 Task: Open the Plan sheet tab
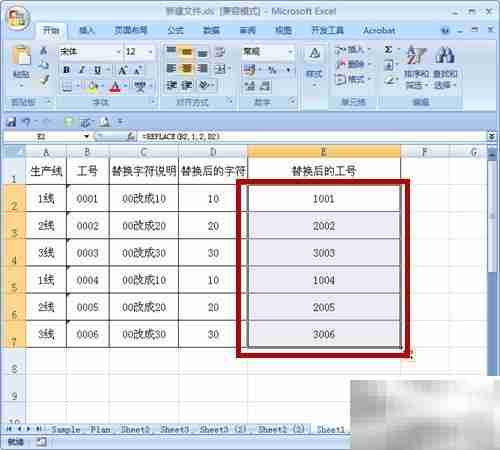(100, 429)
